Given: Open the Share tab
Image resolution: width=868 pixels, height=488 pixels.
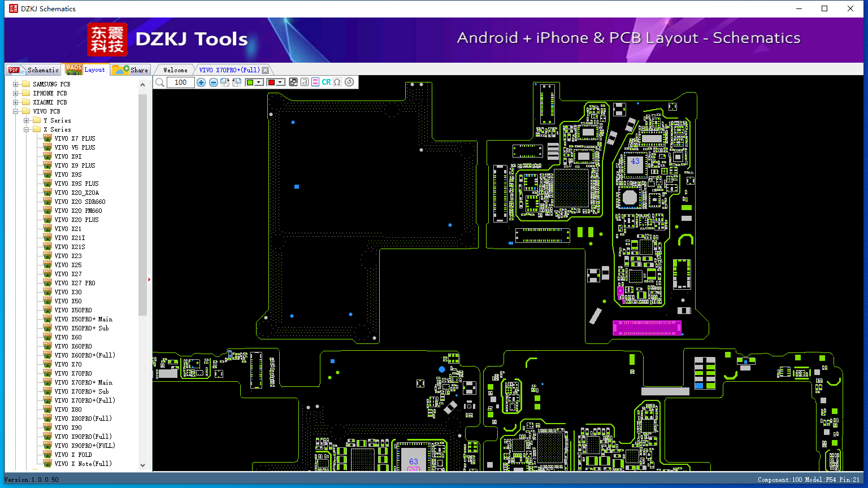Looking at the screenshot, I should pos(129,69).
